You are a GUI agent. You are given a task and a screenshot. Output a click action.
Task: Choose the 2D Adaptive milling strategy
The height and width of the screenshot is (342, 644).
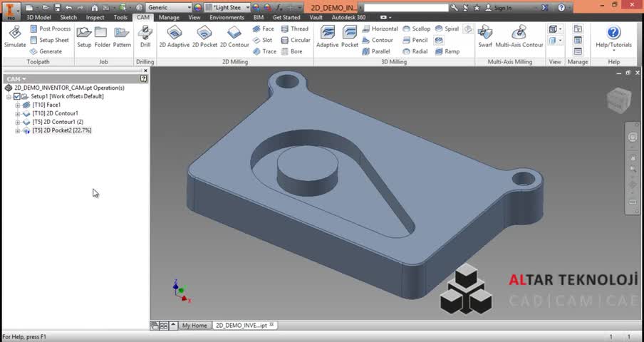pos(175,36)
